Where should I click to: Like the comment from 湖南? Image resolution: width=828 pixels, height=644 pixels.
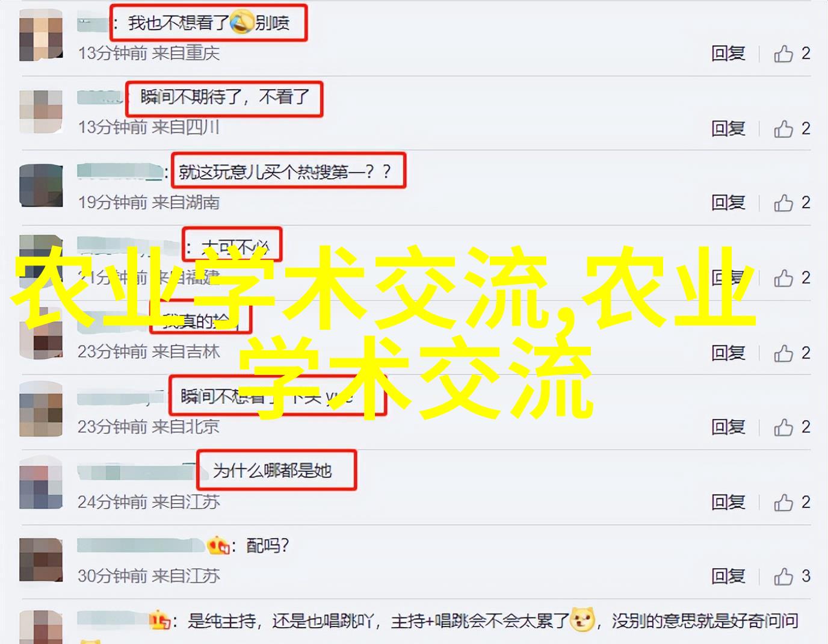pos(792,203)
